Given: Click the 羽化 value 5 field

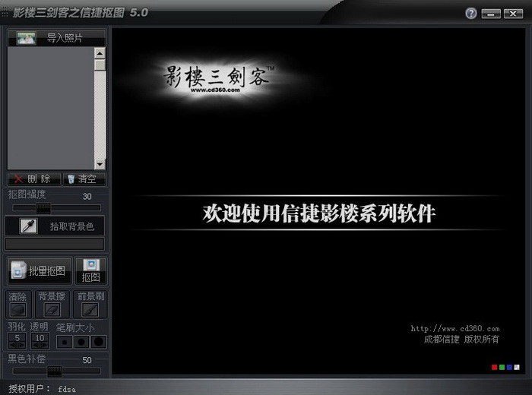Looking at the screenshot, I should [x=17, y=338].
